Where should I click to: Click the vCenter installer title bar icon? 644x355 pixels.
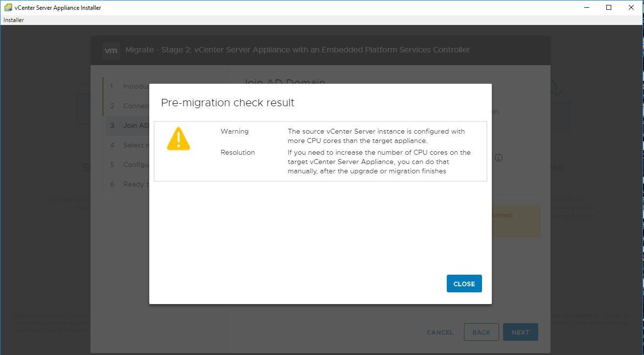(x=8, y=7)
